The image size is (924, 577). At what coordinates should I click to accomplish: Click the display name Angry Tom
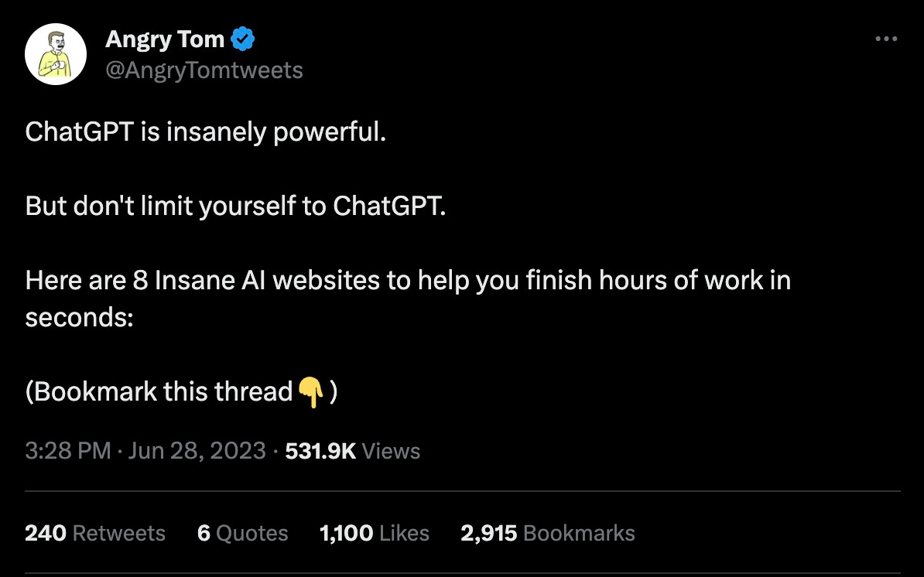[x=165, y=38]
